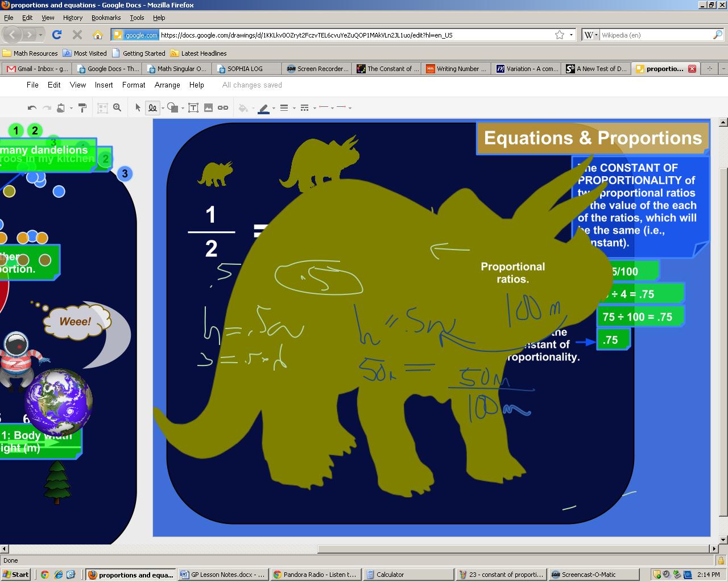Expand the Shape tool dropdown arrow
Image resolution: width=728 pixels, height=582 pixels.
(183, 107)
